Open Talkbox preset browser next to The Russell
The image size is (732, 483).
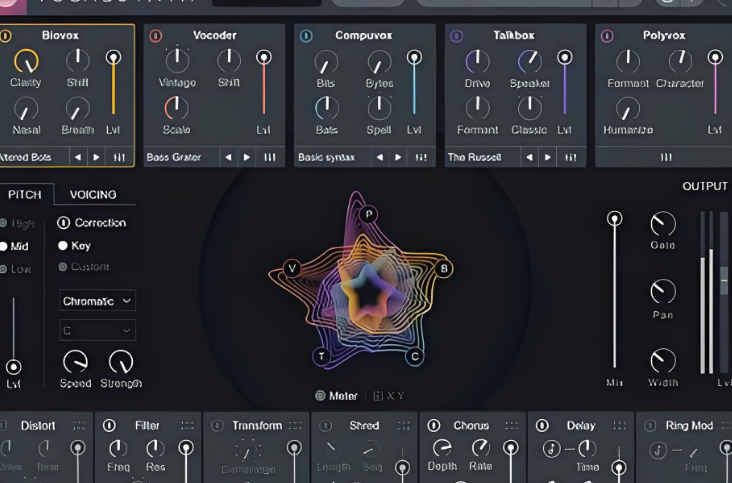point(570,157)
